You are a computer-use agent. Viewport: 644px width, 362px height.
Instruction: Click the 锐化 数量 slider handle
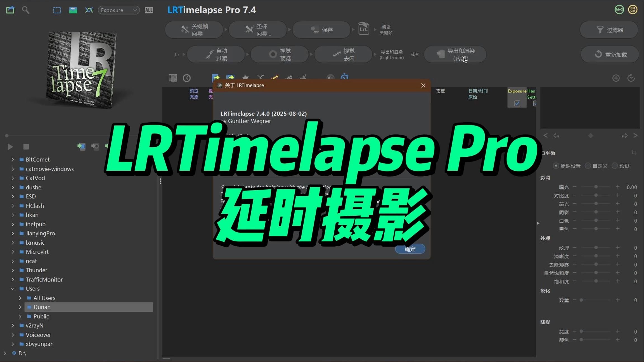click(581, 300)
